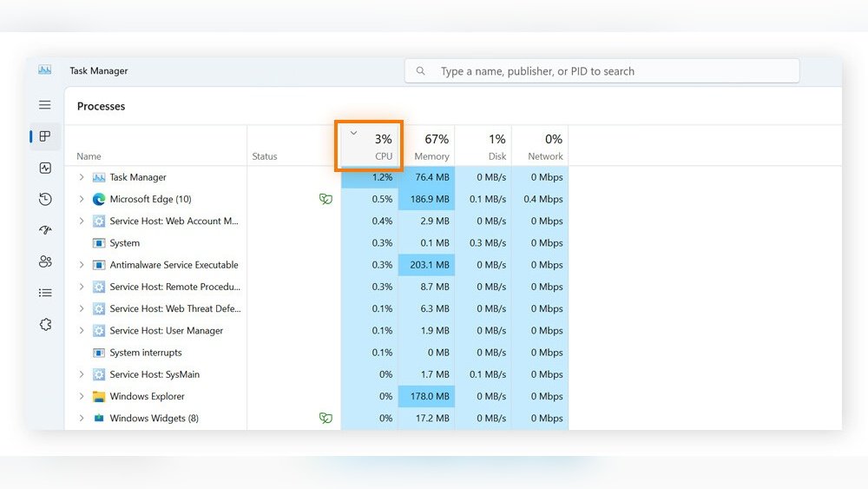Open the Users sidebar icon

point(45,261)
